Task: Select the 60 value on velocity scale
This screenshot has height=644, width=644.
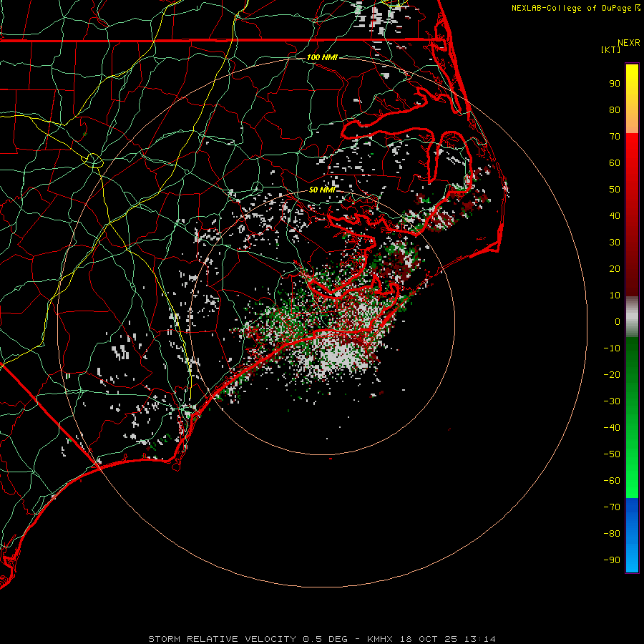Action: (615, 163)
